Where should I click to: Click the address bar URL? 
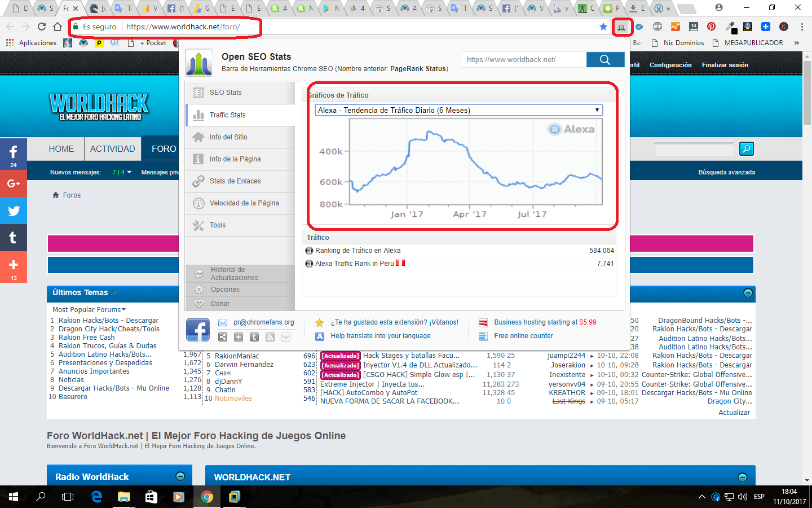click(x=183, y=27)
